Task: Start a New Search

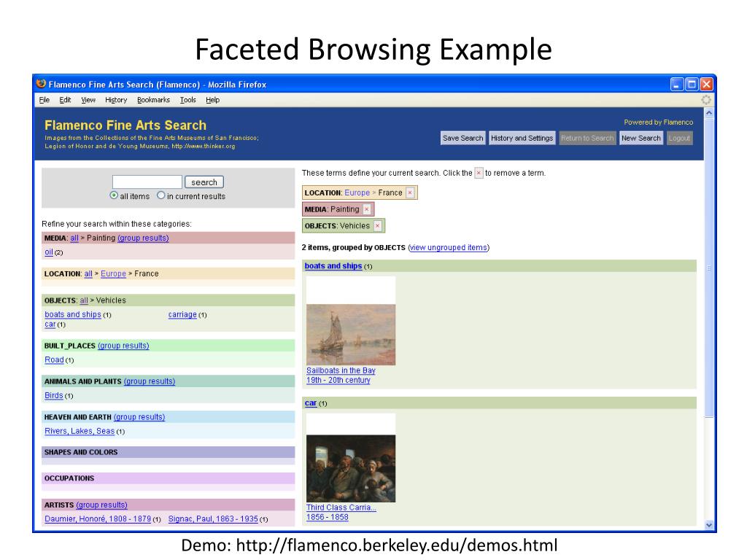Action: (x=641, y=138)
